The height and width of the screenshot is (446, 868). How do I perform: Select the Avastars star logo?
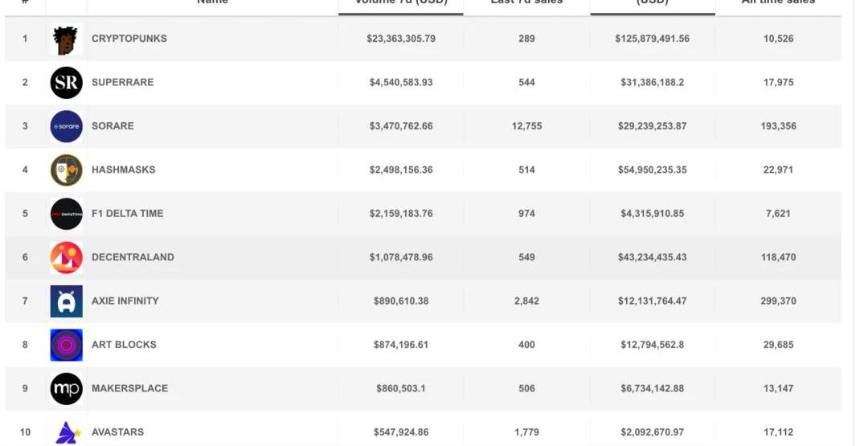(x=66, y=433)
